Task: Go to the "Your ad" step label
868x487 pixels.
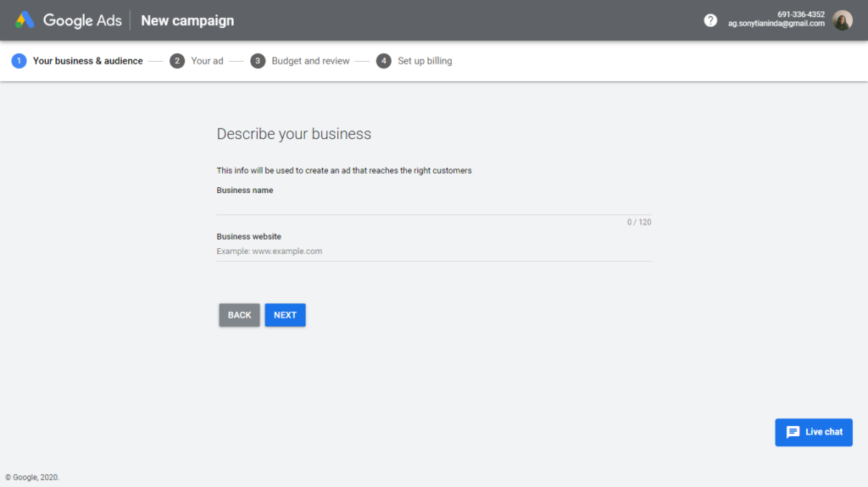Action: 207,61
